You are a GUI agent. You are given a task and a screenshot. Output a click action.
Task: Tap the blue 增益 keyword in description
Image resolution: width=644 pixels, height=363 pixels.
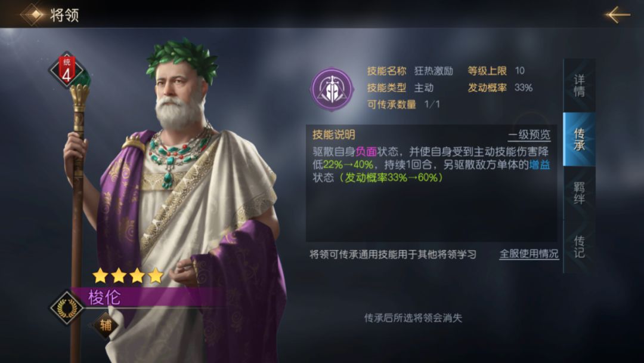[x=539, y=165]
